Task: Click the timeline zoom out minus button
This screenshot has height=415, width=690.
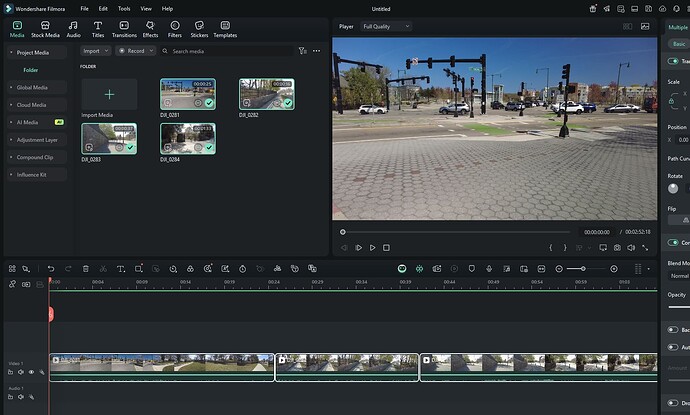Action: pos(559,268)
